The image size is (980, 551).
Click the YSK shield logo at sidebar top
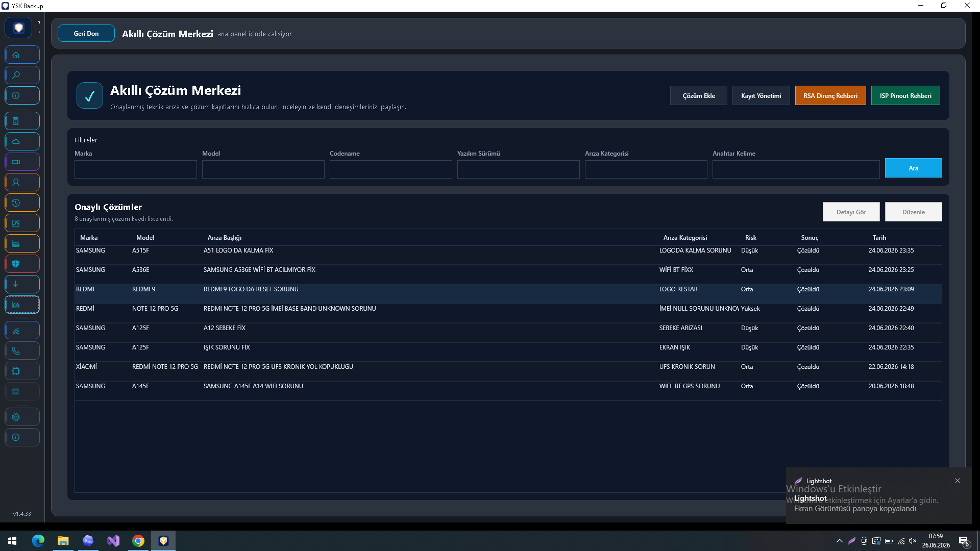click(x=18, y=28)
